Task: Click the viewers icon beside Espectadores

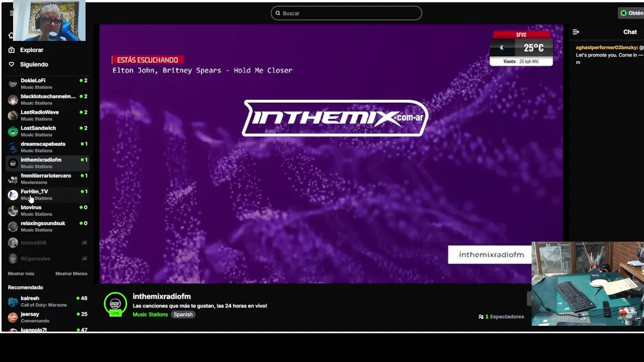Action: point(481,317)
